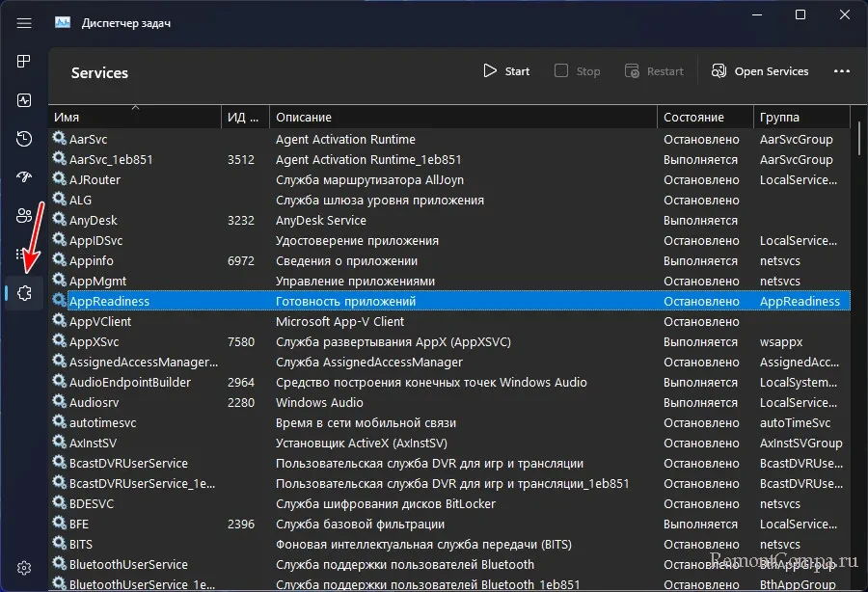Click description 'Служба базовой фильтрации'
The height and width of the screenshot is (592, 868).
coord(360,524)
